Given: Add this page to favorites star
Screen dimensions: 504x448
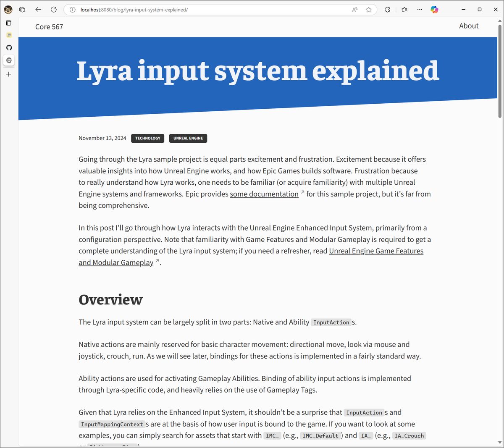Looking at the screenshot, I should [x=369, y=10].
